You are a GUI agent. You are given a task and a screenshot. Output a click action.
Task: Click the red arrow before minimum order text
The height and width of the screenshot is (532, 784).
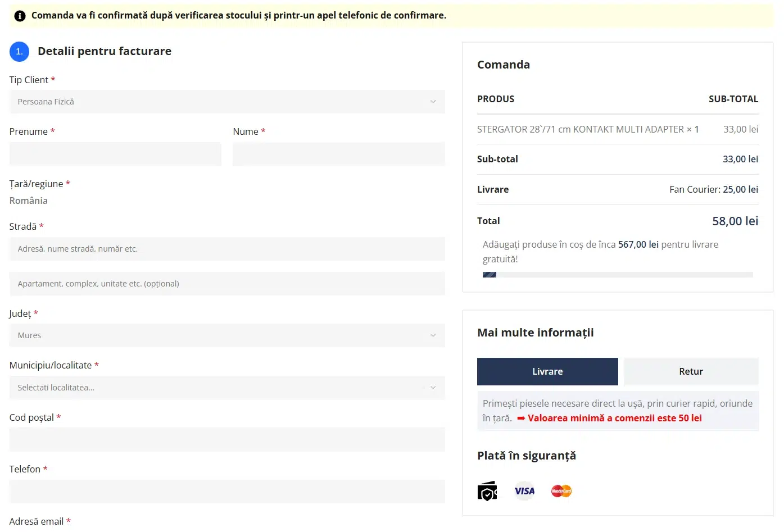coord(521,418)
